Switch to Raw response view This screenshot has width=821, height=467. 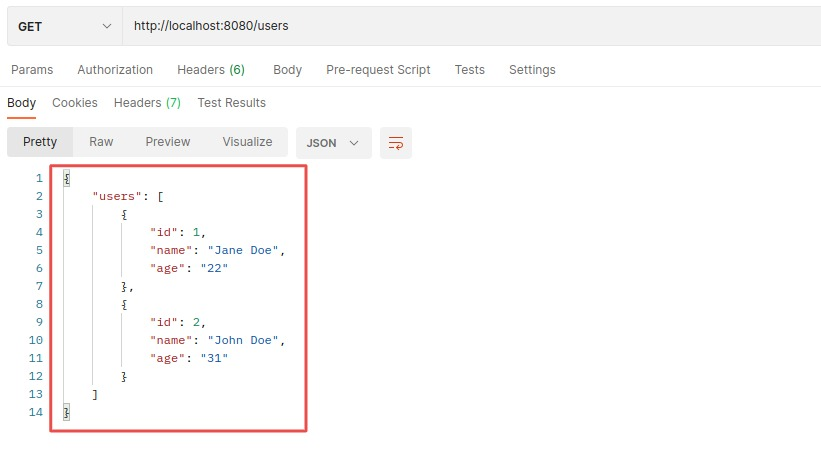[101, 142]
